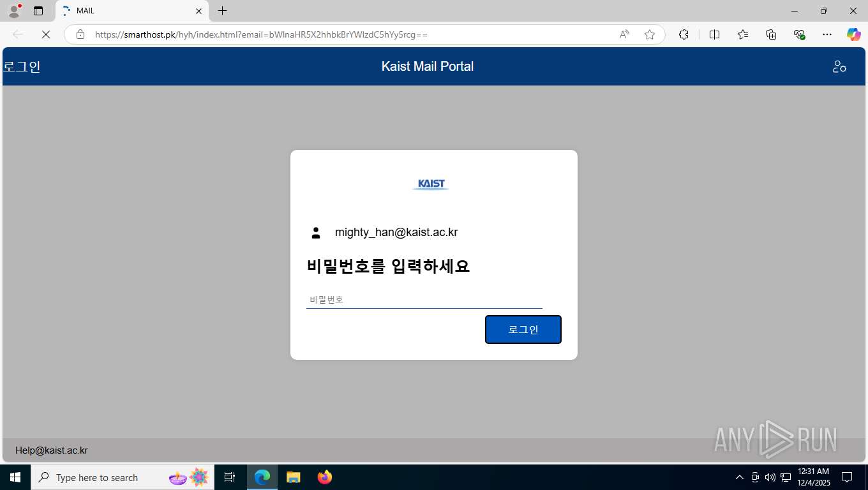Click the address bar URL

pyautogui.click(x=261, y=34)
